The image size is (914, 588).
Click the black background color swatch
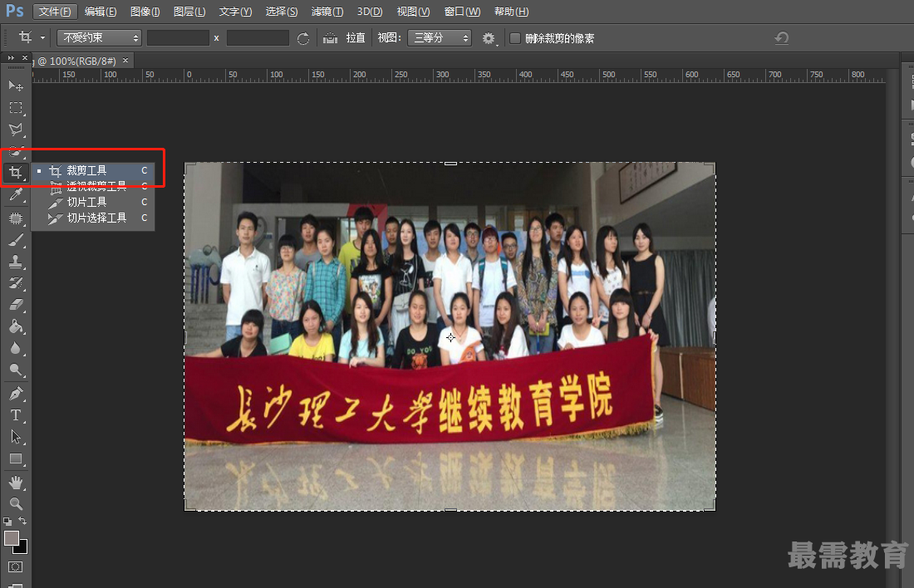coord(22,548)
